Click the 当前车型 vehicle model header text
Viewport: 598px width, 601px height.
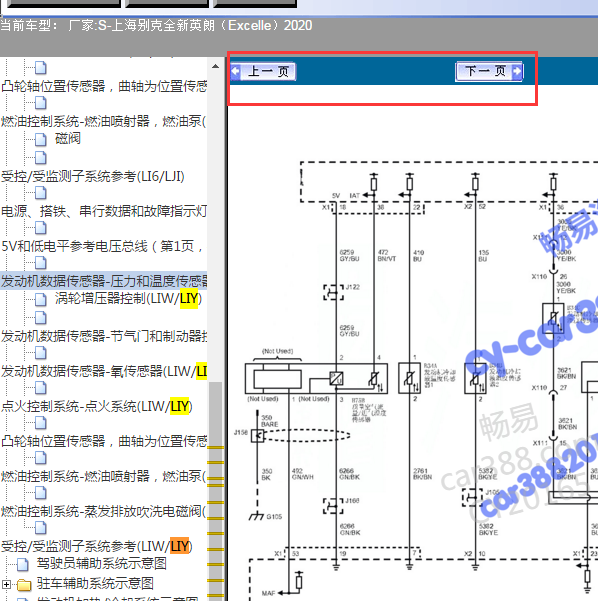click(x=156, y=26)
